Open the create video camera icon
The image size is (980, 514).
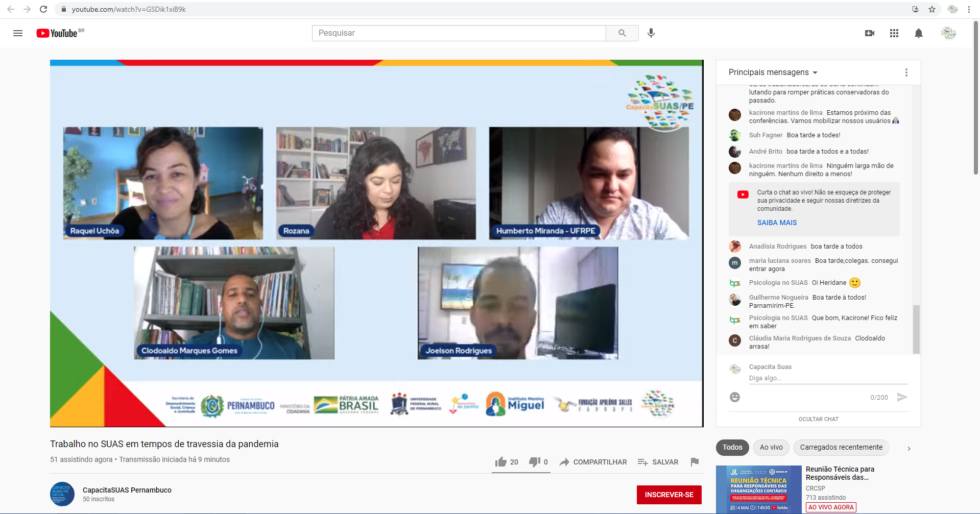pos(869,33)
